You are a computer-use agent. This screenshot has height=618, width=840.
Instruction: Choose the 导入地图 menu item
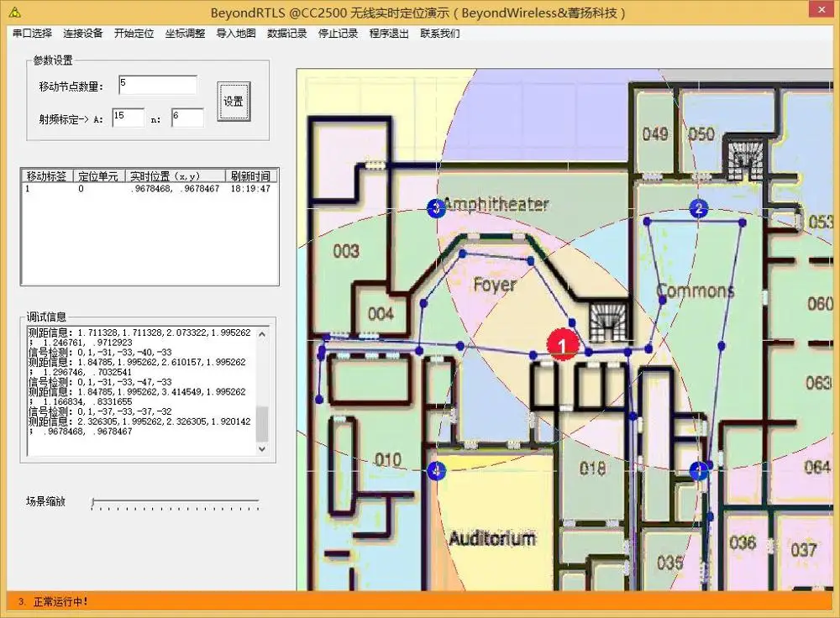pos(236,34)
